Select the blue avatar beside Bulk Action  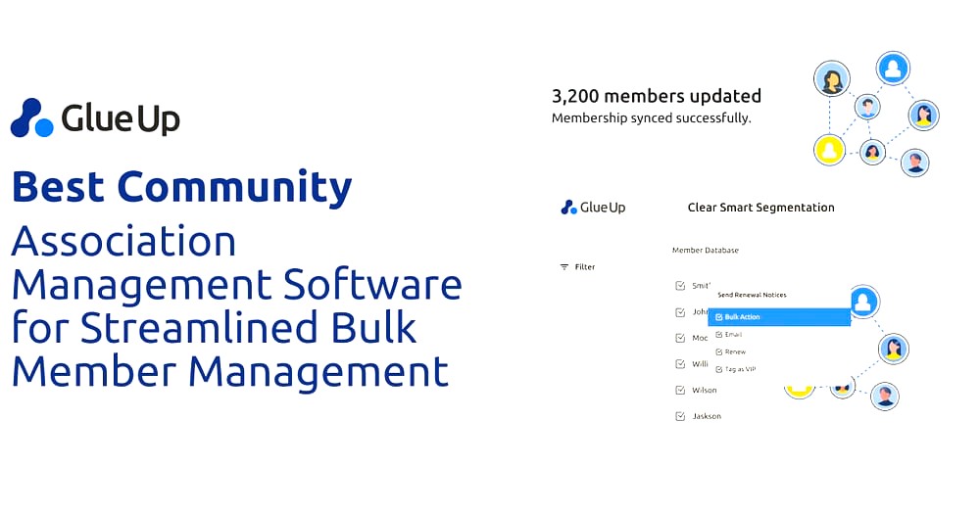coord(863,302)
